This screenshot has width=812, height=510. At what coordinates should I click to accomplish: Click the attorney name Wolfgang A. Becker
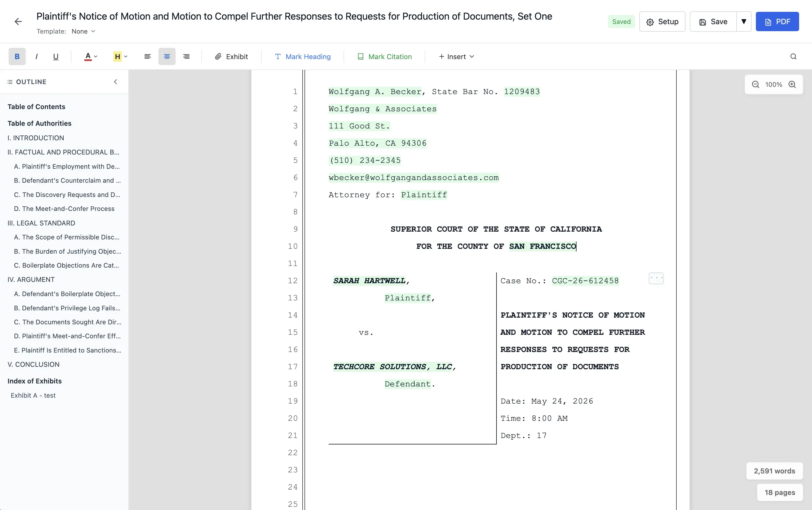pos(375,91)
